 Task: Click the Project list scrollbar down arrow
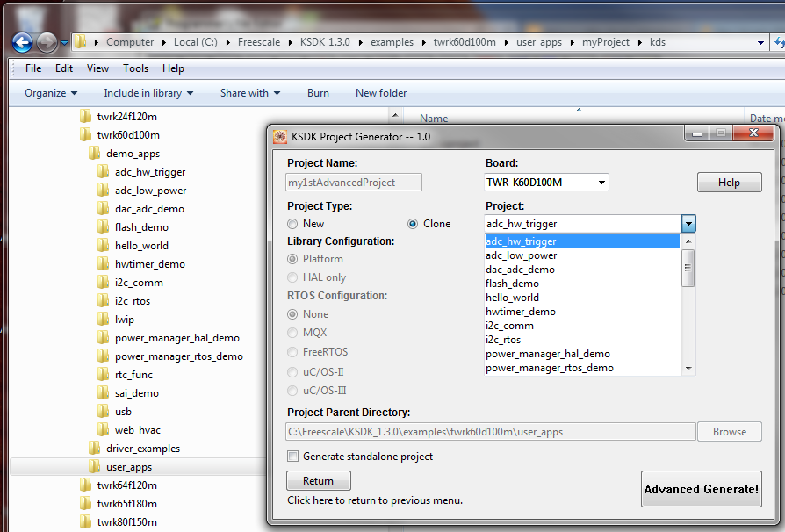tap(688, 369)
